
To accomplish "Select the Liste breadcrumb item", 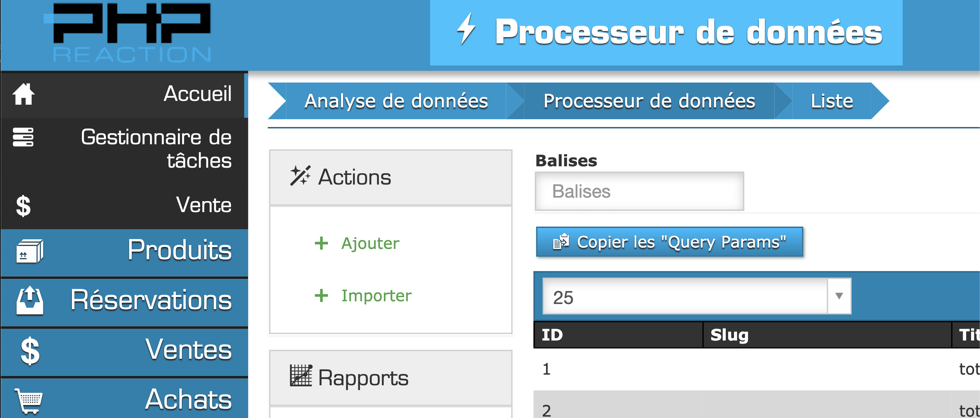I will pyautogui.click(x=832, y=101).
